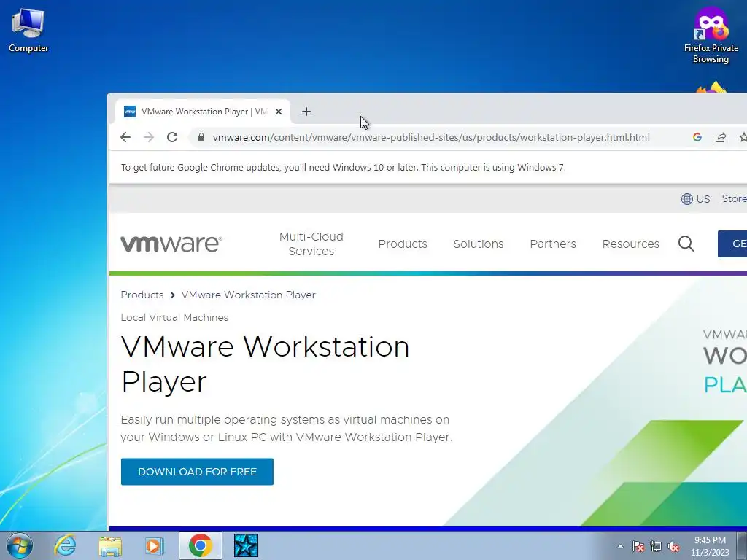This screenshot has height=560, width=747.
Task: Go back using Chrome's back arrow
Action: [125, 137]
